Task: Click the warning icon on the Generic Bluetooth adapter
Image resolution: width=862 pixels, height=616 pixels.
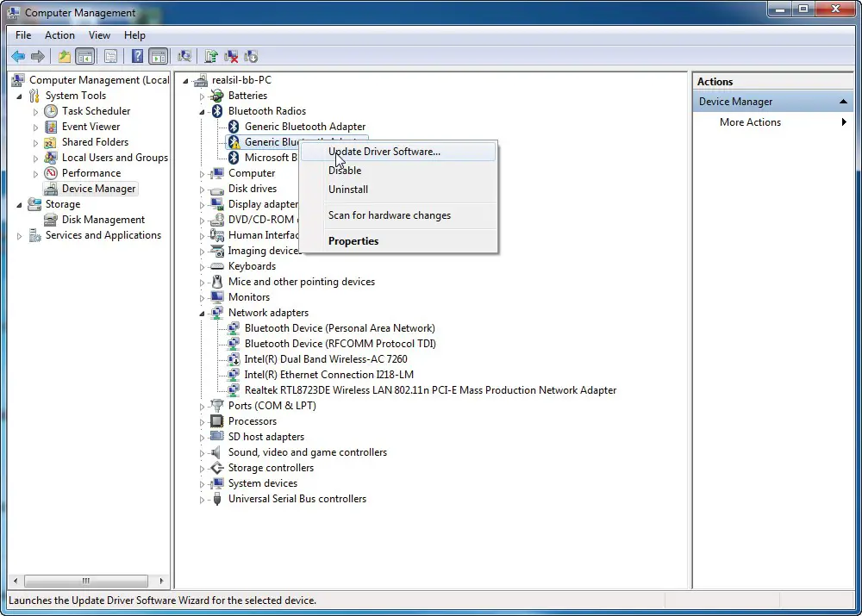Action: coord(234,142)
